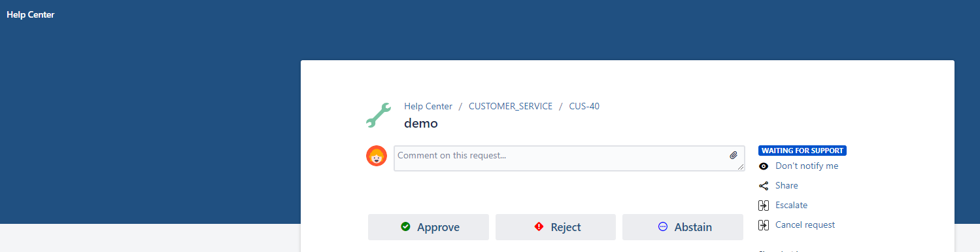This screenshot has height=252, width=980.
Task: Click the user avatar beside the comment box
Action: (x=377, y=156)
